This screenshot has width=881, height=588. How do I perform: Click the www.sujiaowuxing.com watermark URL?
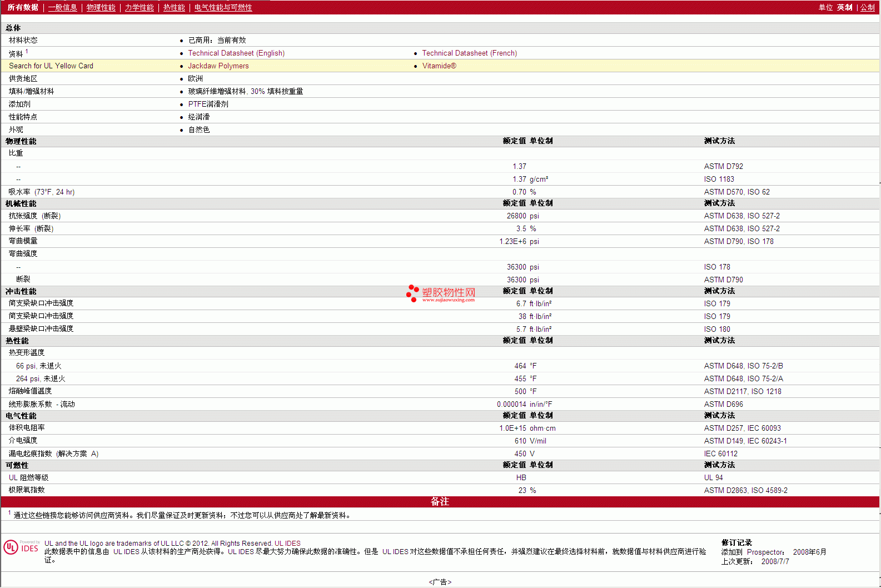tap(448, 300)
